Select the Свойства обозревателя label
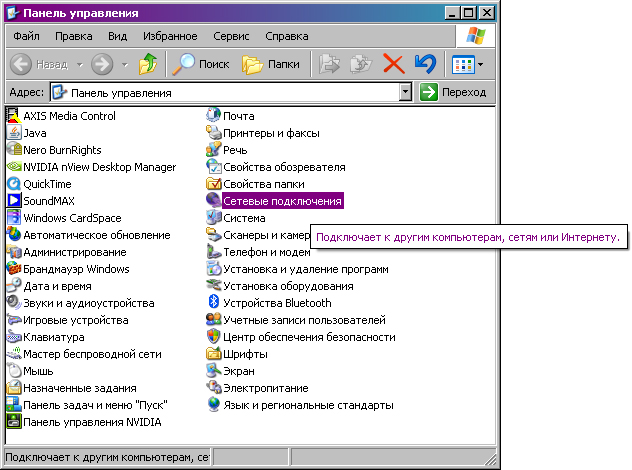 click(284, 167)
